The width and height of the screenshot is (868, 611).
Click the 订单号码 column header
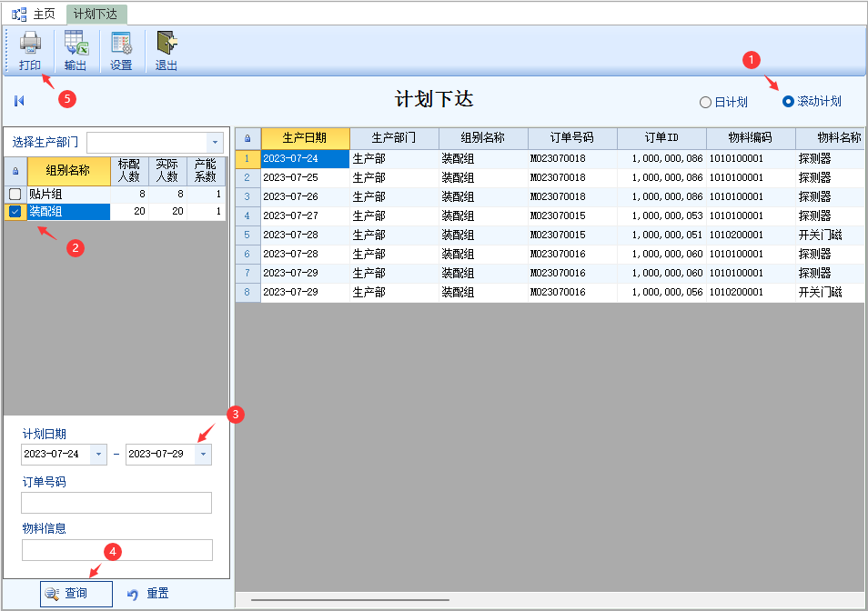click(x=572, y=138)
